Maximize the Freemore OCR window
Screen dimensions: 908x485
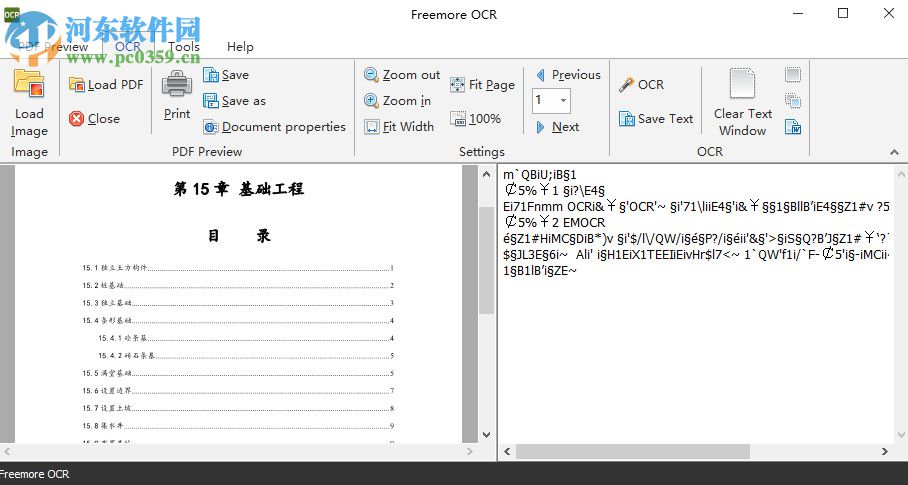pos(843,13)
